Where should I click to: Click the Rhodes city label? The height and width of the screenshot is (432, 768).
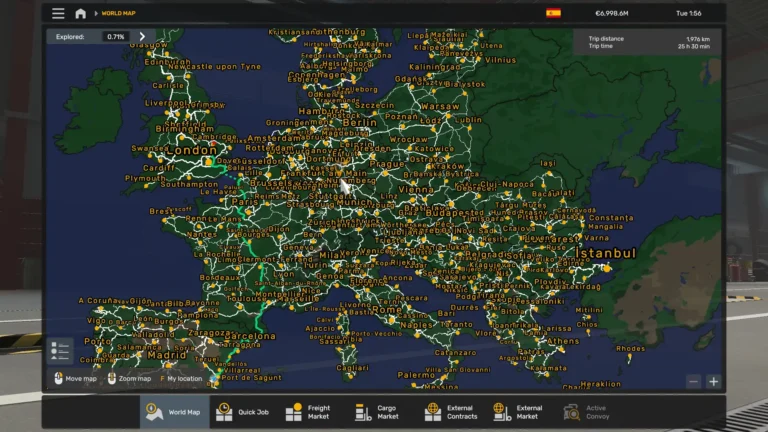click(x=630, y=348)
